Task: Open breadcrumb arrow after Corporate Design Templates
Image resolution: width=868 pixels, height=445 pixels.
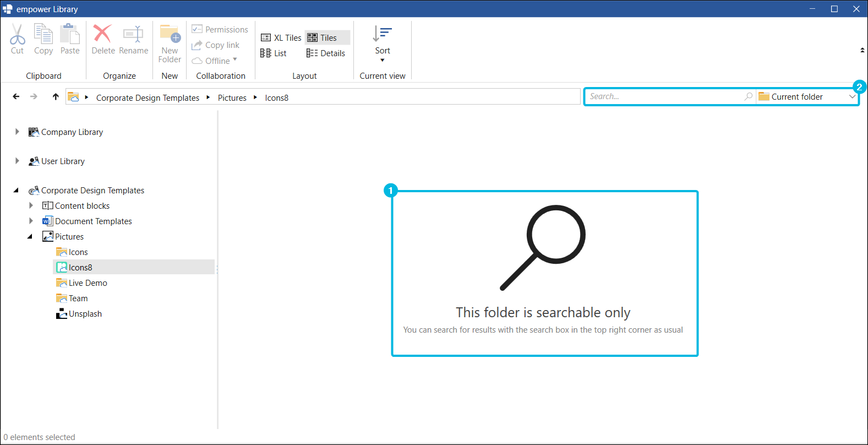Action: (208, 97)
